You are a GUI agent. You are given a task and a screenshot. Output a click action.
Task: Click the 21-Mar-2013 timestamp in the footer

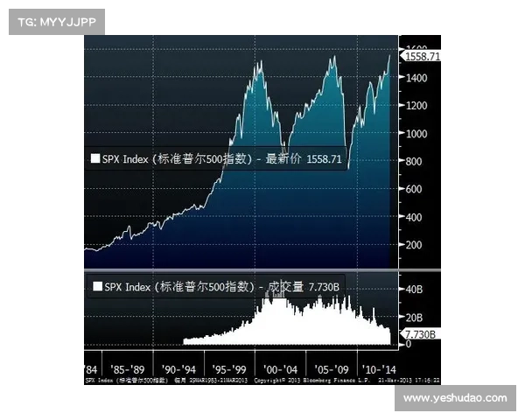[409, 381]
